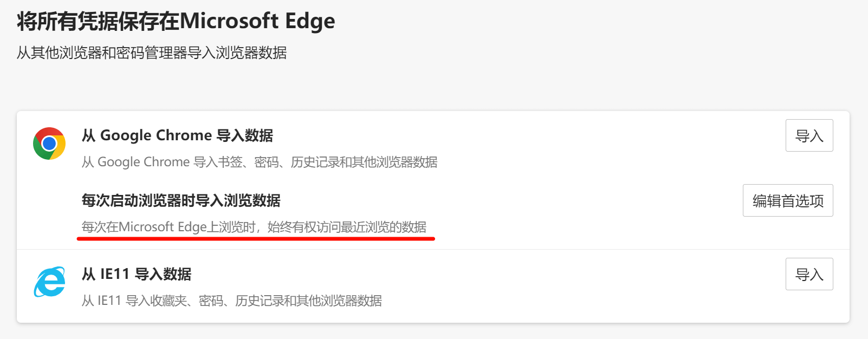Click 导入 button for IE11 data
The image size is (868, 339).
[x=809, y=274]
